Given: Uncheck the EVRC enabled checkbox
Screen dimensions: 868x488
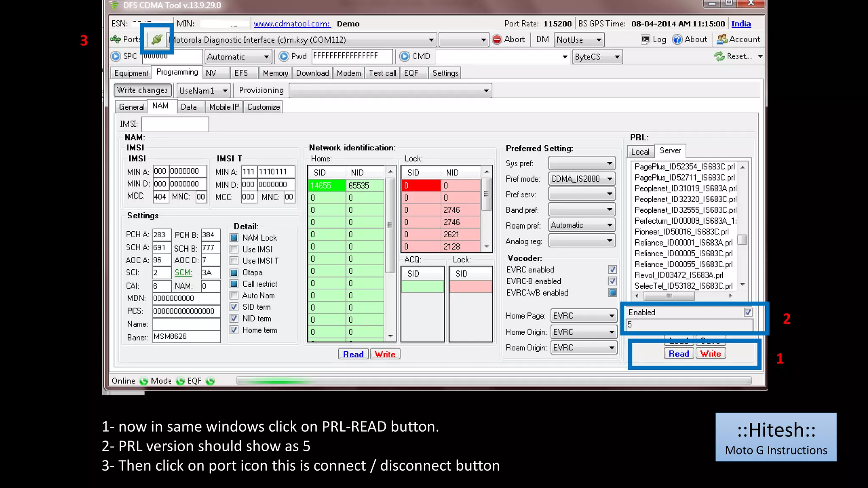Looking at the screenshot, I should 612,269.
